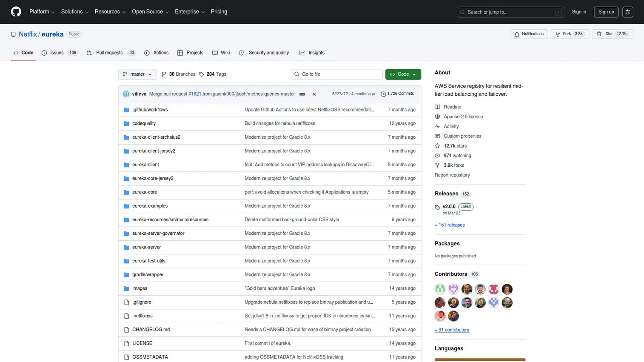View the Apache-2.0 license scale icon link

coord(459,117)
